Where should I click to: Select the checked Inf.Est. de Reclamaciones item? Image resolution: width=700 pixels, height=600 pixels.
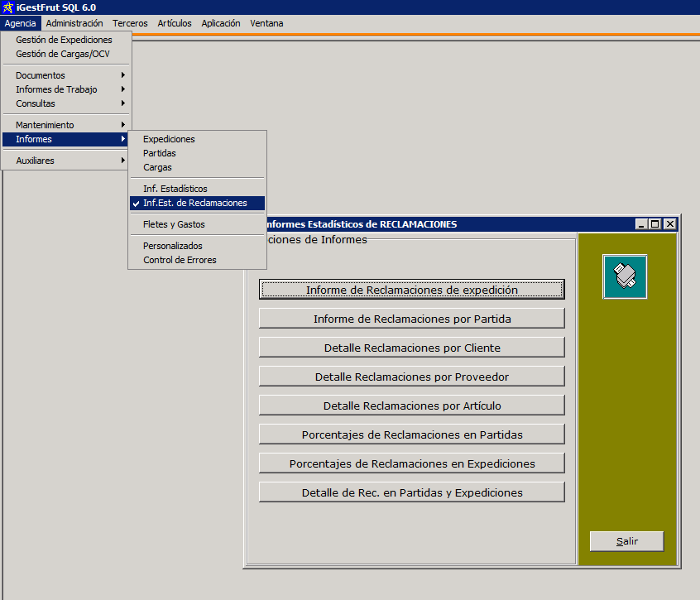[x=194, y=203]
